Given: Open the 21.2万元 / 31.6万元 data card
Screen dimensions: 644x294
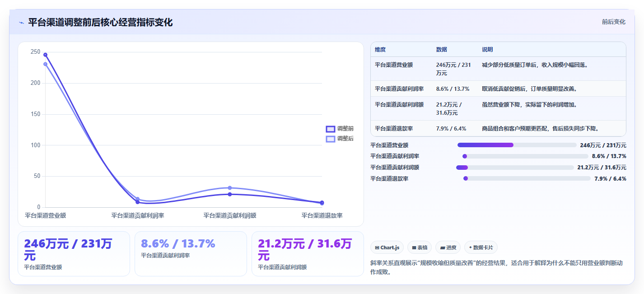Looking at the screenshot, I should (x=308, y=254).
